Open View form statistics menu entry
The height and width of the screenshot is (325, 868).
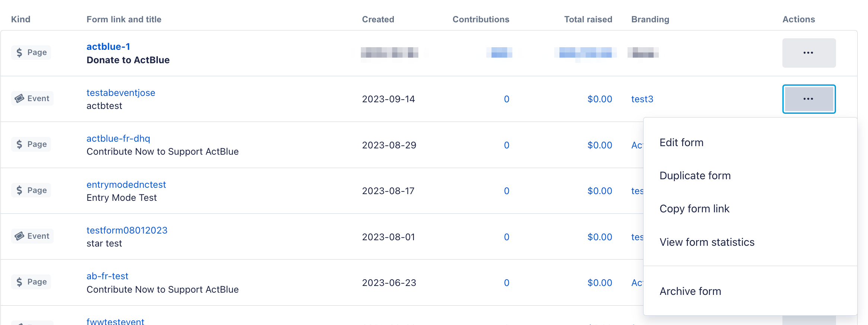[x=706, y=242]
